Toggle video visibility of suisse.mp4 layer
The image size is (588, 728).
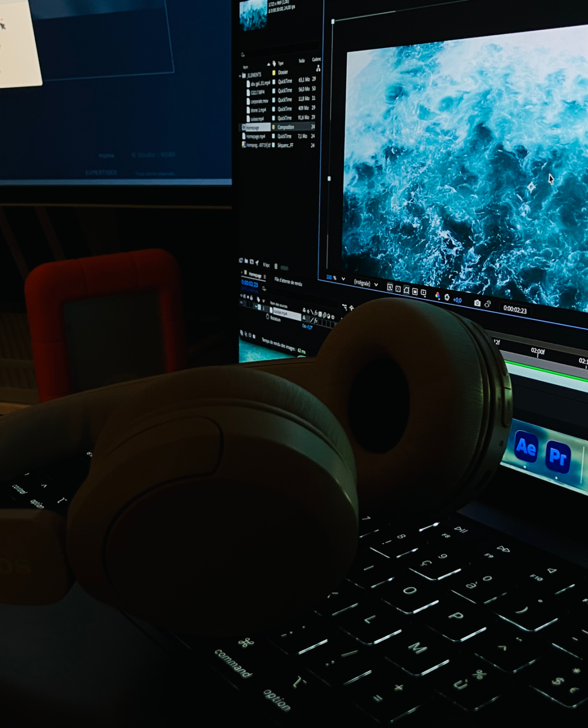[241, 302]
